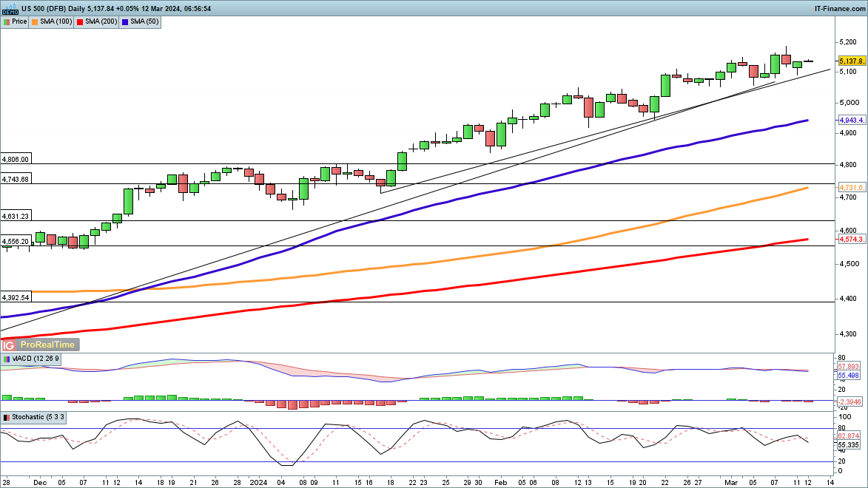The image size is (868, 488).
Task: Click the MACD indicator icon
Action: coord(7,359)
